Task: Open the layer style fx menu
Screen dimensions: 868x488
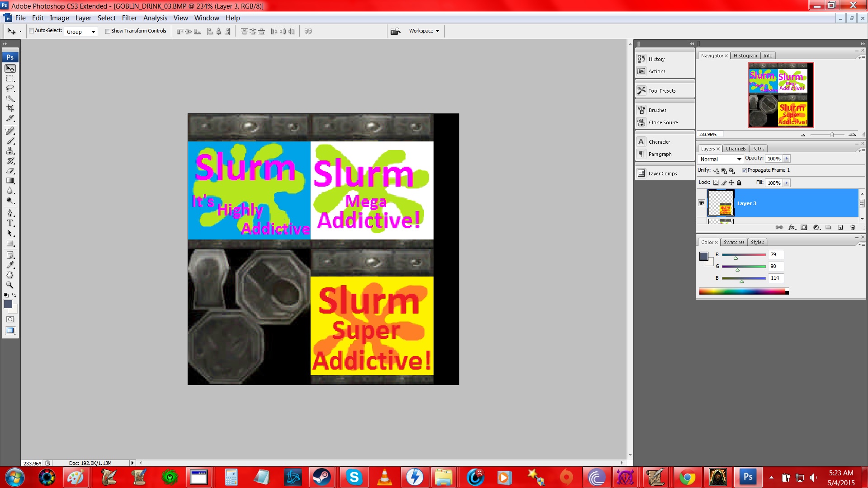Action: pos(792,227)
